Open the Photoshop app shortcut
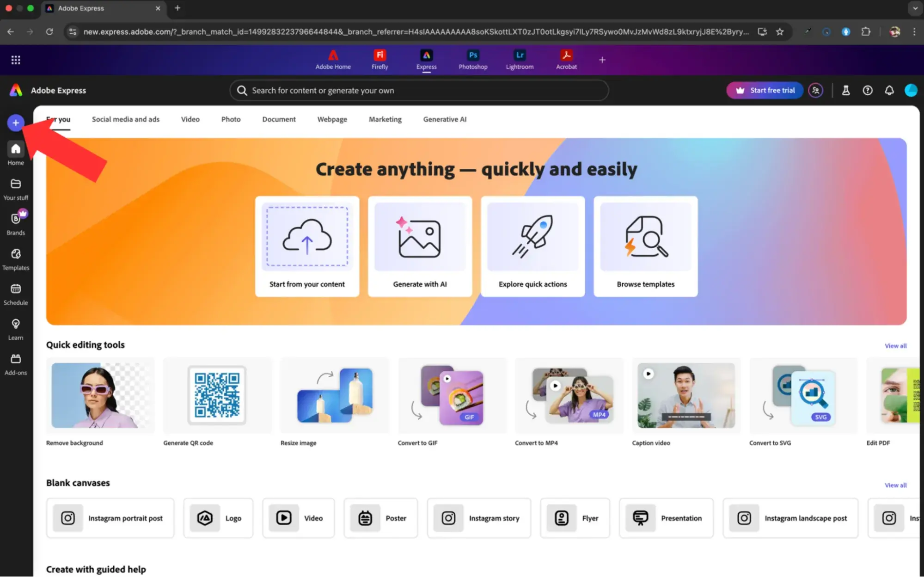 point(472,60)
